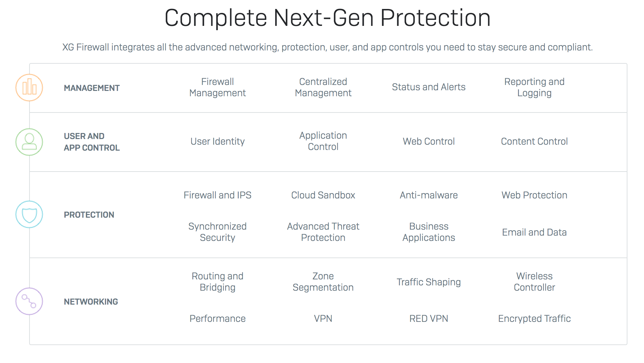Image resolution: width=644 pixels, height=363 pixels.
Task: Click the purple Networking nodes icon
Action: (x=29, y=301)
